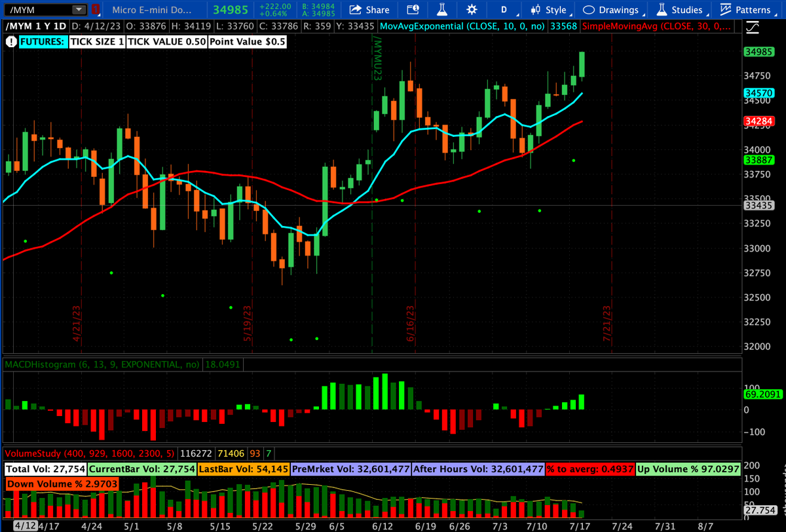Click the Share button

pos(369,10)
